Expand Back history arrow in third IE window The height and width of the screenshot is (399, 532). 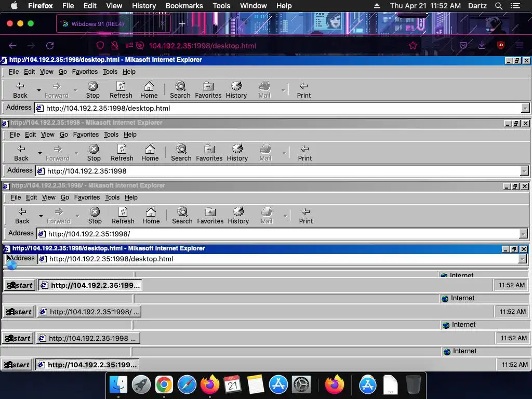(41, 216)
